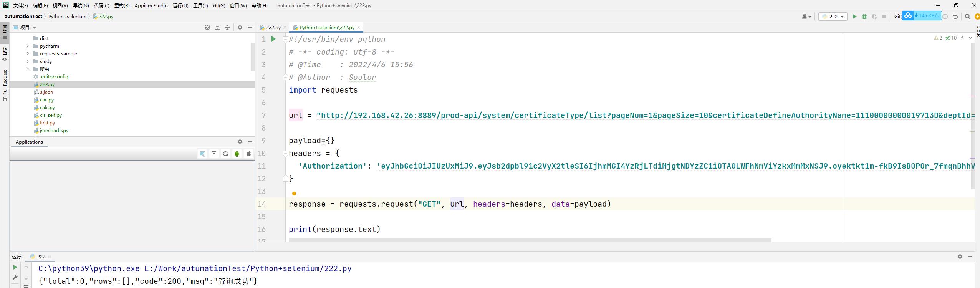Image resolution: width=980 pixels, height=288 pixels.
Task: Refresh the Applications list
Action: pos(225,154)
